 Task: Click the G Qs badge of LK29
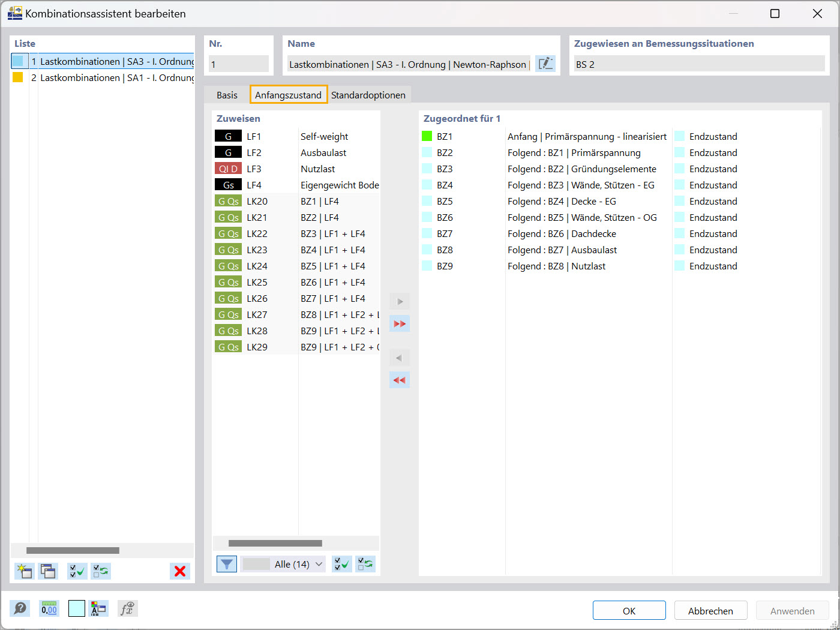[228, 347]
